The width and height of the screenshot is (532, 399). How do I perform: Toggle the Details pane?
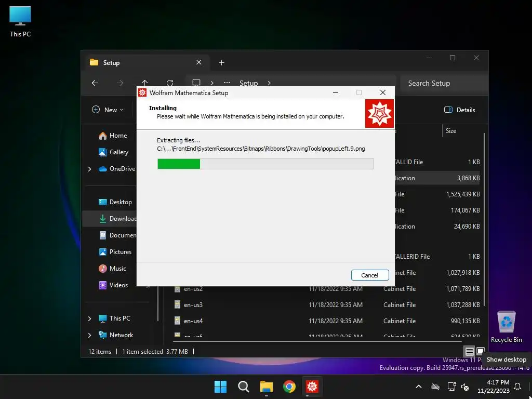click(460, 110)
